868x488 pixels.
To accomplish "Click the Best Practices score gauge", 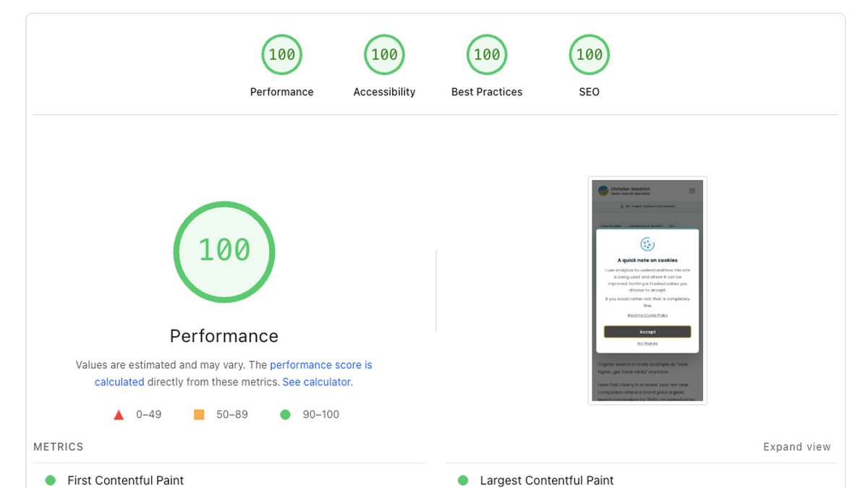I will click(487, 54).
